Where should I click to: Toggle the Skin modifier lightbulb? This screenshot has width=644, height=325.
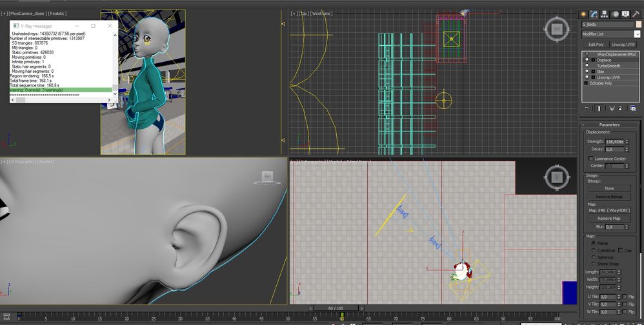click(x=587, y=72)
